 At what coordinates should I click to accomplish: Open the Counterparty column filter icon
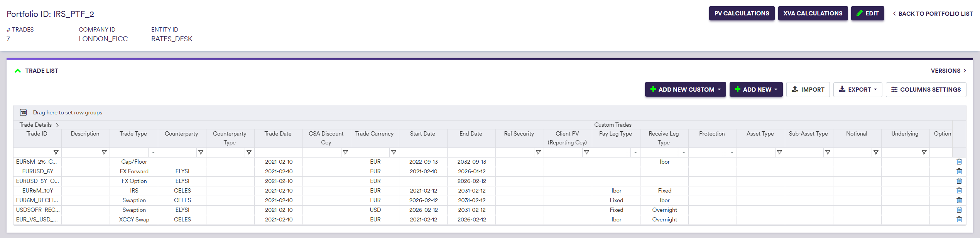tap(201, 153)
